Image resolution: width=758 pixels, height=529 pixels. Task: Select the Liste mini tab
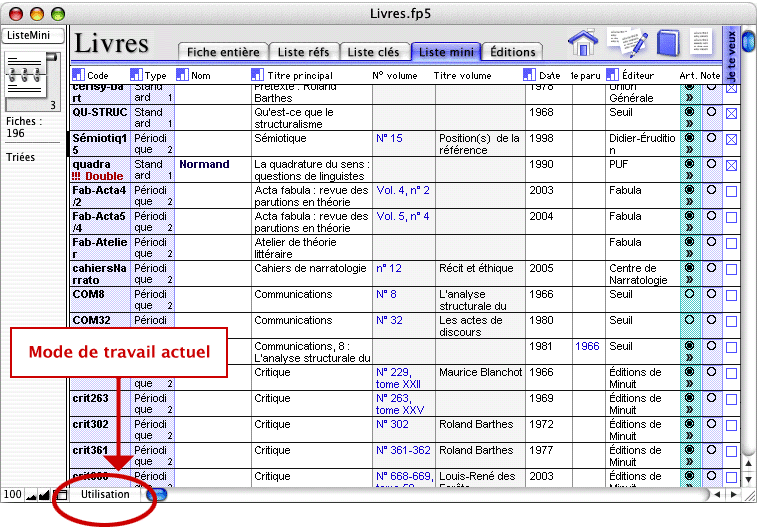point(446,52)
